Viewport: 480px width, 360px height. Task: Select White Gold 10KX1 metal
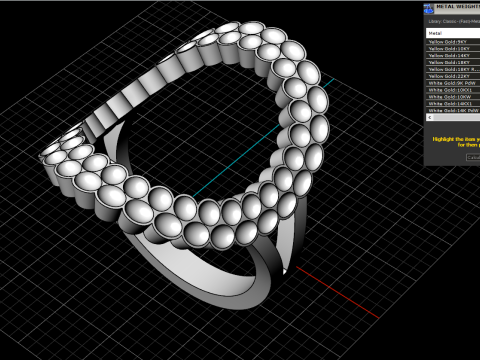click(453, 90)
